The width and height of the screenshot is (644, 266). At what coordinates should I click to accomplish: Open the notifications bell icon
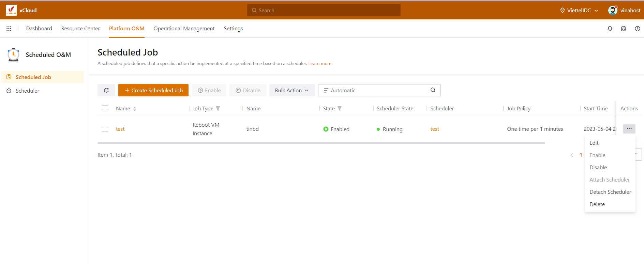pyautogui.click(x=610, y=29)
